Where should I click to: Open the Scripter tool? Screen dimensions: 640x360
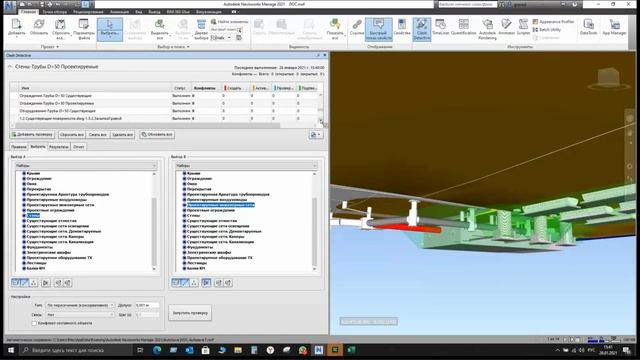(x=523, y=27)
